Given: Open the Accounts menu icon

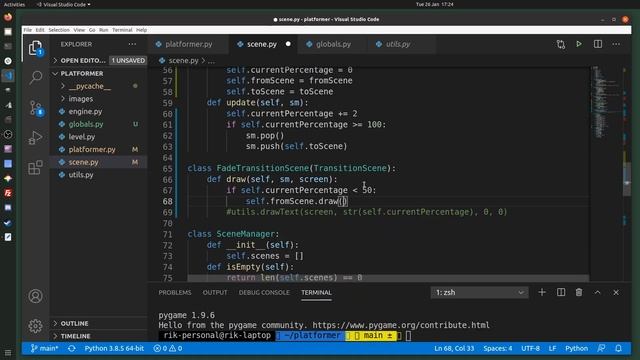Looking at the screenshot, I should click(36, 296).
